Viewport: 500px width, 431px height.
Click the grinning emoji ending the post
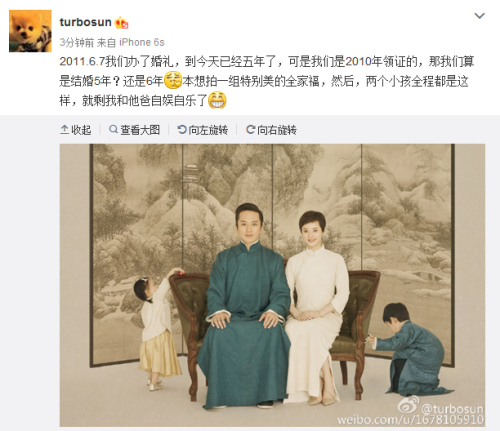tap(217, 100)
